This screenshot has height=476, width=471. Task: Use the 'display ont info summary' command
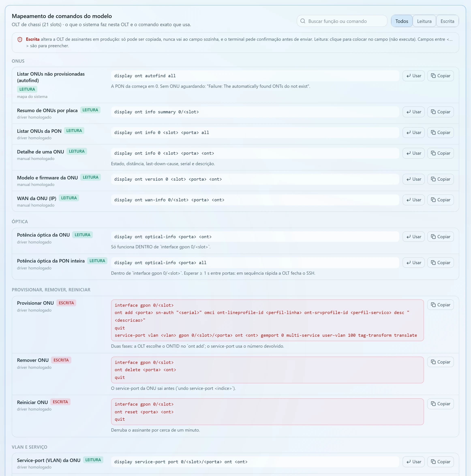413,112
